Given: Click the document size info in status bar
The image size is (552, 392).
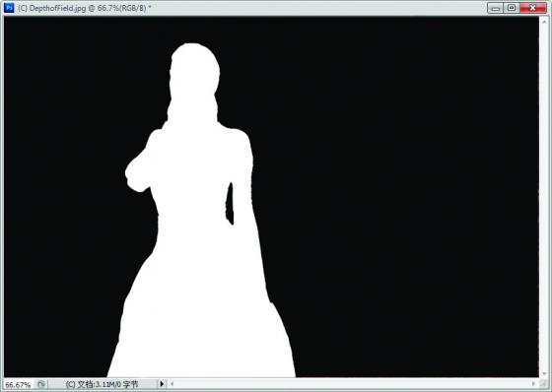Looking at the screenshot, I should point(102,384).
